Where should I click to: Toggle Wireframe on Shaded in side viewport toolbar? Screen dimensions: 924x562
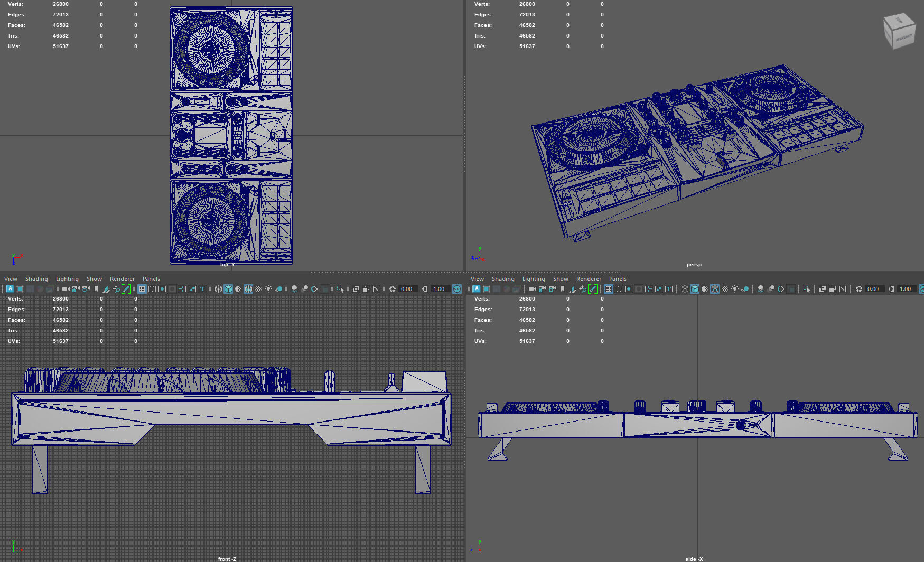point(715,289)
